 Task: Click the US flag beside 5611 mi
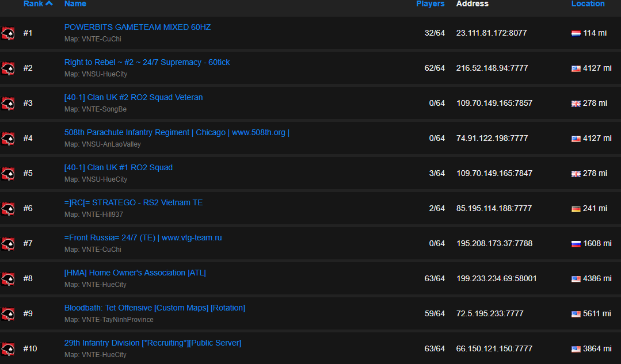576,314
